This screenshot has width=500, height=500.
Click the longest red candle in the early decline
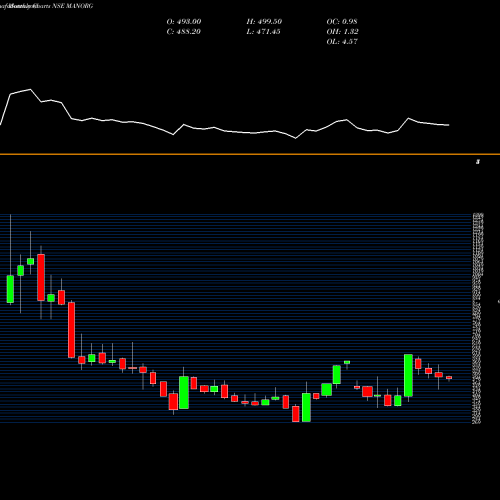pyautogui.click(x=71, y=330)
